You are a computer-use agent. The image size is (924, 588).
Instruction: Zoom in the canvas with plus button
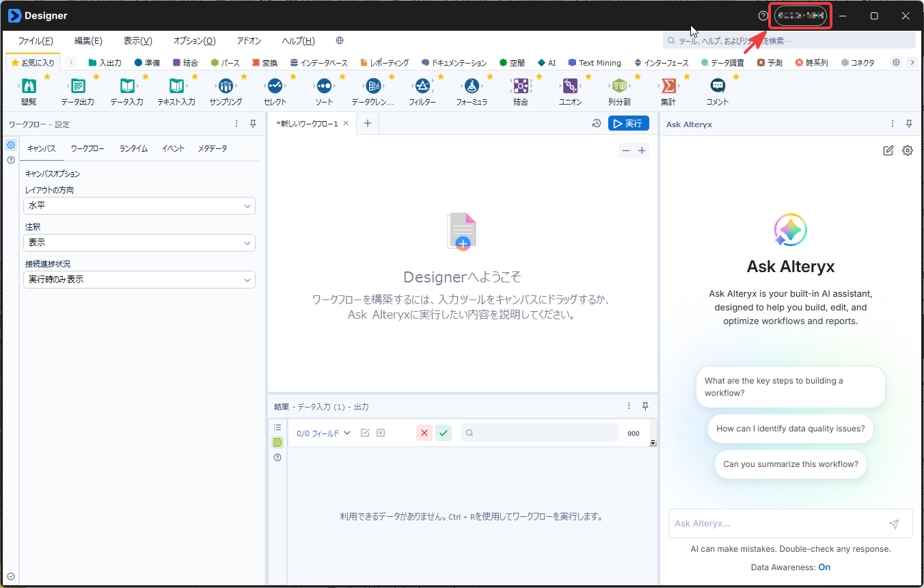642,151
